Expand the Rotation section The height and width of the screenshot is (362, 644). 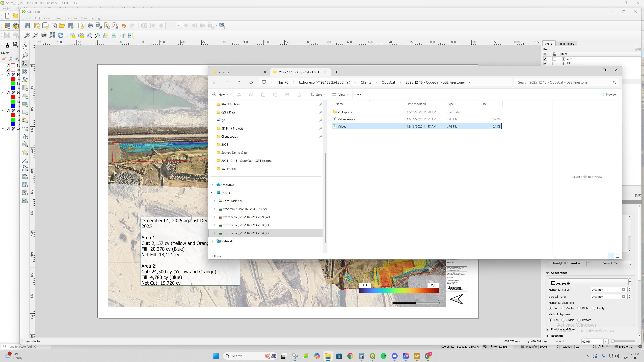pyautogui.click(x=548, y=336)
